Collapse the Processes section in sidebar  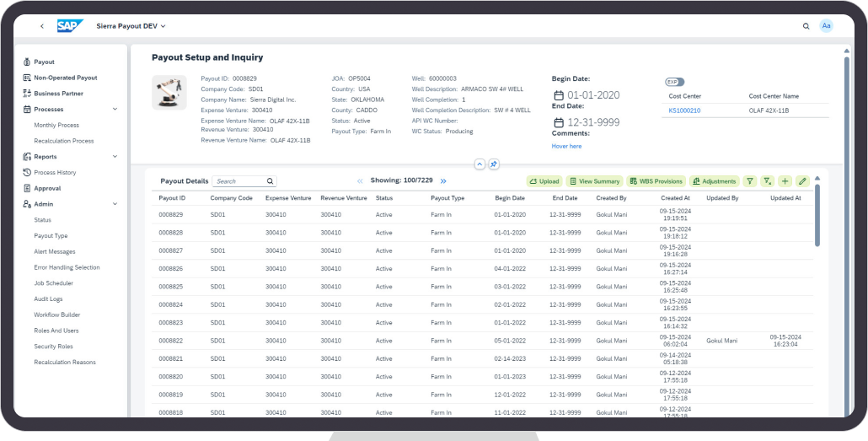pyautogui.click(x=115, y=110)
